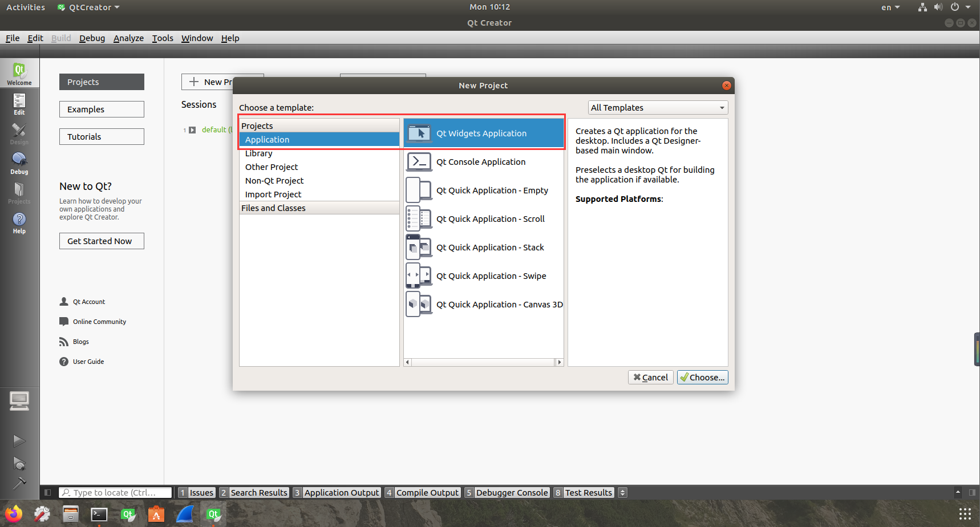Choose Qt Quick Application - Stack template

tap(484, 248)
